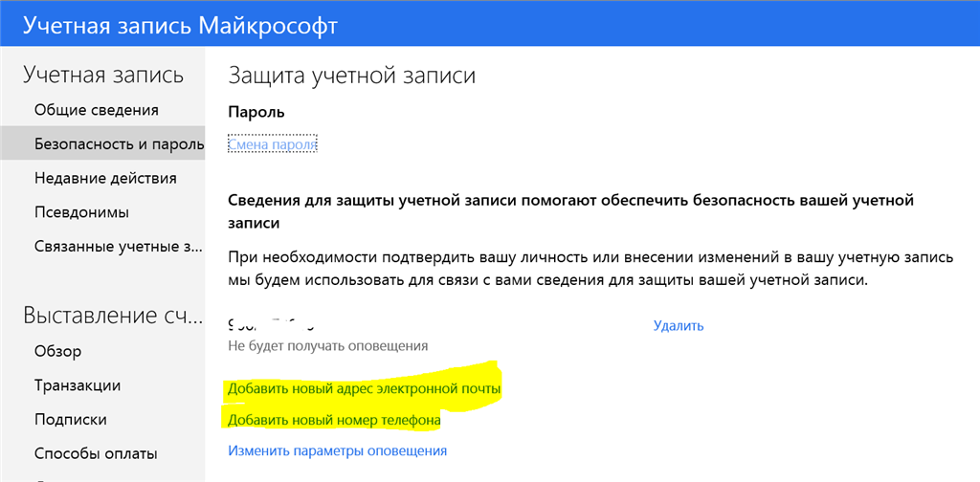Open the Общие сведения section
The width and height of the screenshot is (980, 482).
97,110
